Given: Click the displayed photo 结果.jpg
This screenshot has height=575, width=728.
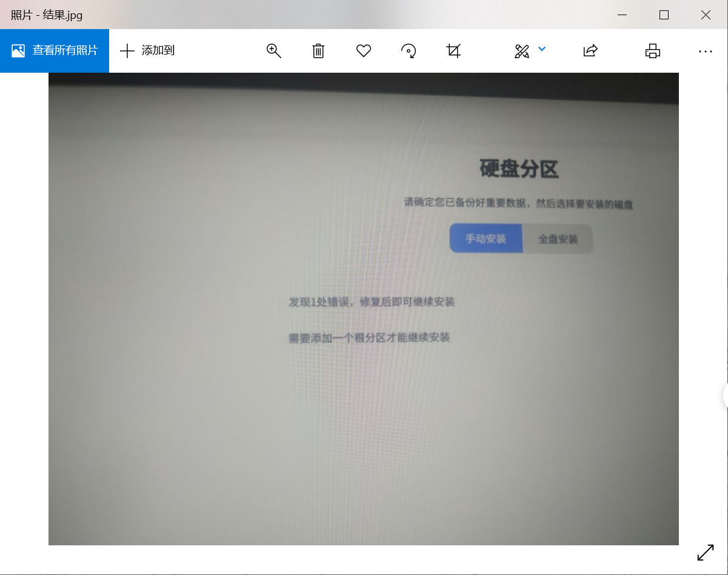Looking at the screenshot, I should 364,309.
